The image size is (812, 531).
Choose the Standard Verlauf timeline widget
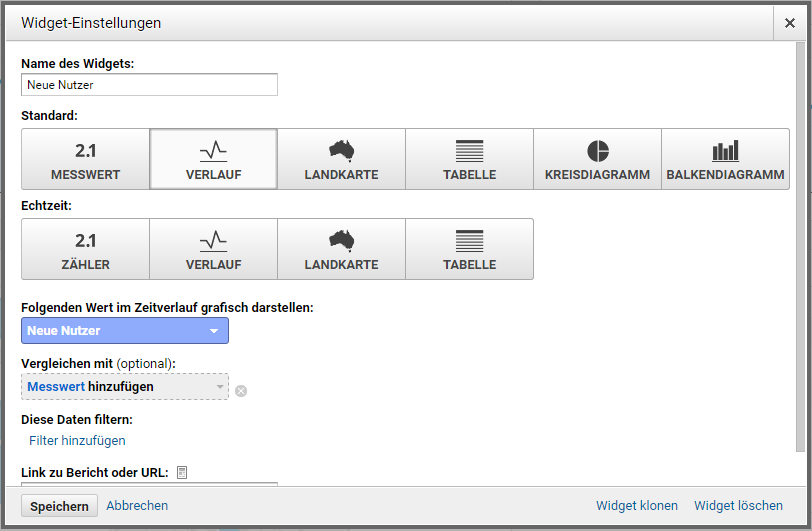pos(213,159)
